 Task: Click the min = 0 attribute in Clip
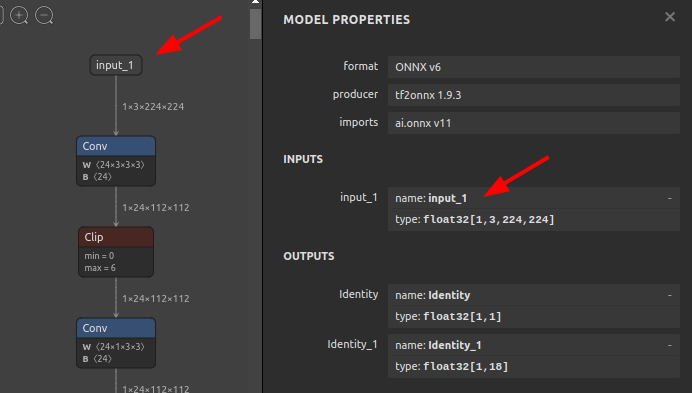point(99,256)
